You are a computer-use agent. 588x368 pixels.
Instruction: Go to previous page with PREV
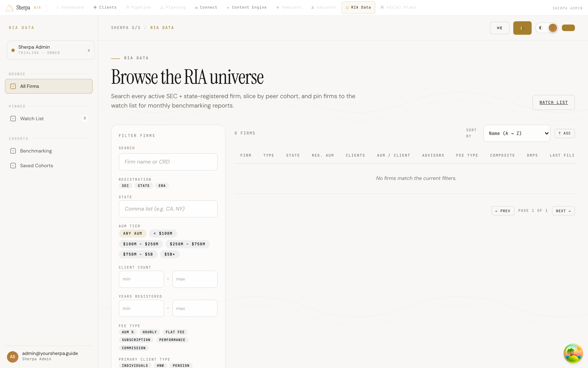[503, 211]
